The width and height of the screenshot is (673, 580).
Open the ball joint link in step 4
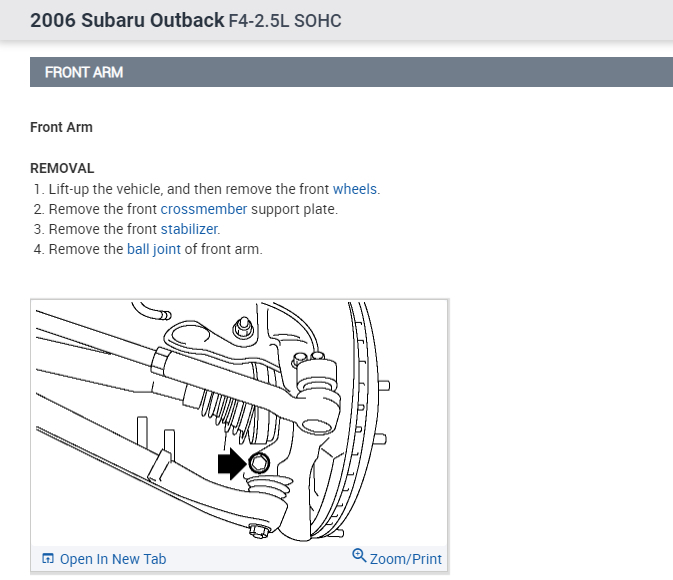pyautogui.click(x=154, y=249)
